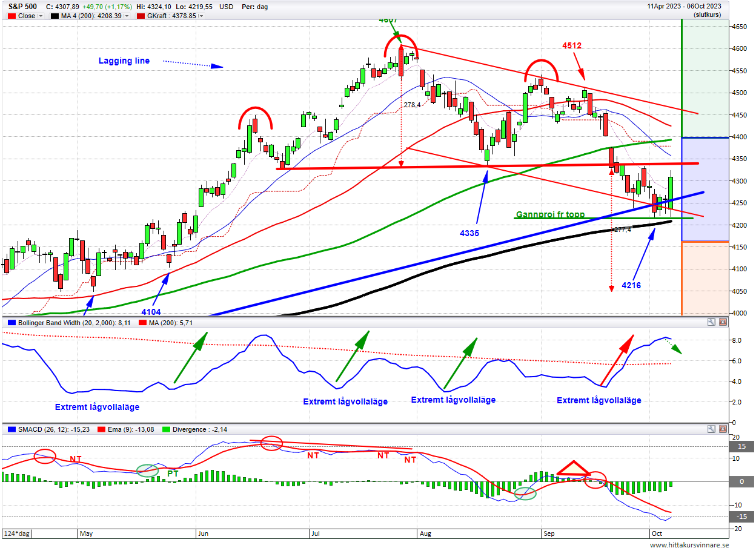Click the dark red GKraft swatch

click(x=141, y=16)
